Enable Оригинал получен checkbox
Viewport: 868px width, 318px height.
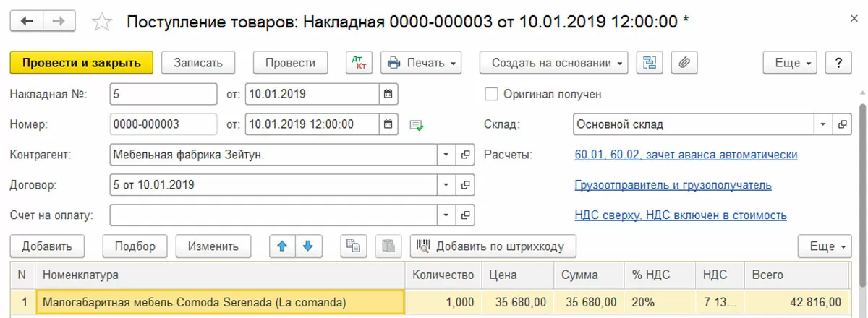tap(492, 94)
